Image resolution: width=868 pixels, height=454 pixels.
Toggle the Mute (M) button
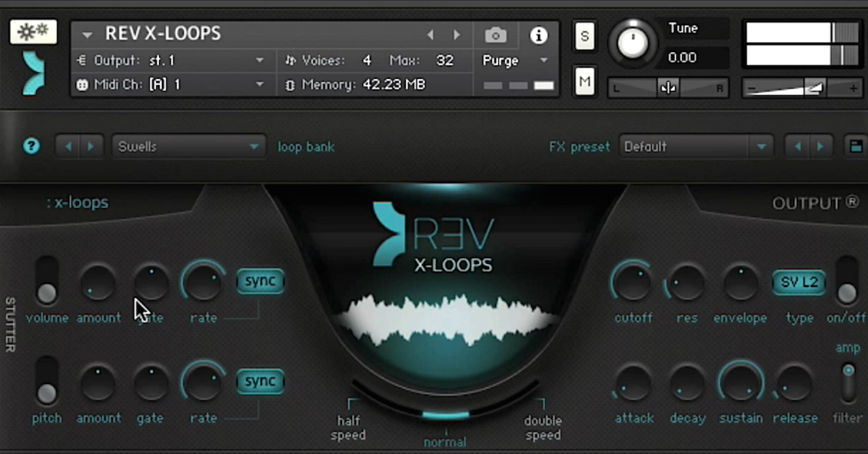click(584, 82)
